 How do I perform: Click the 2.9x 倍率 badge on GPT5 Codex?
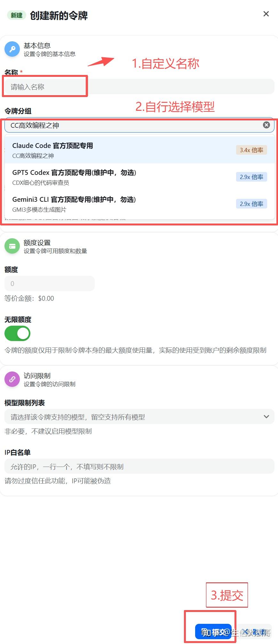(251, 177)
